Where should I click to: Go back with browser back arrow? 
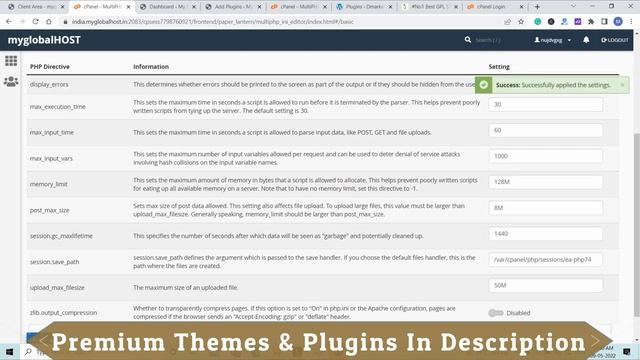(x=9, y=22)
